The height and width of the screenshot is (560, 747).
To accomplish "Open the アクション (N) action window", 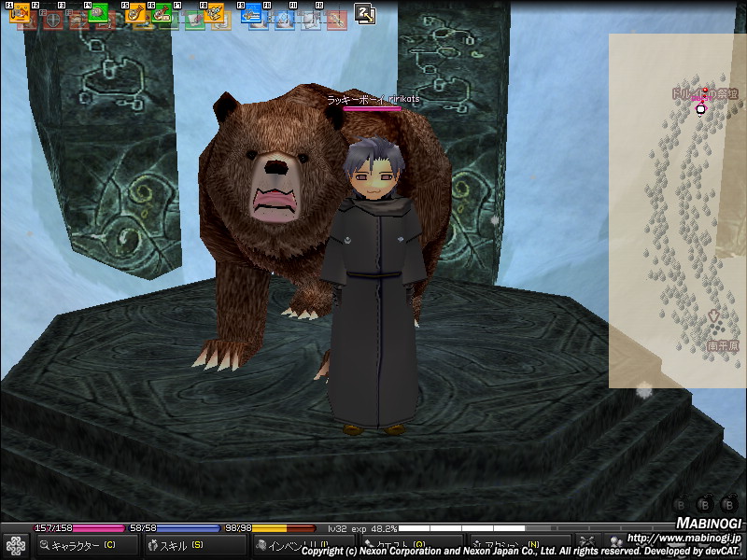I will point(520,546).
